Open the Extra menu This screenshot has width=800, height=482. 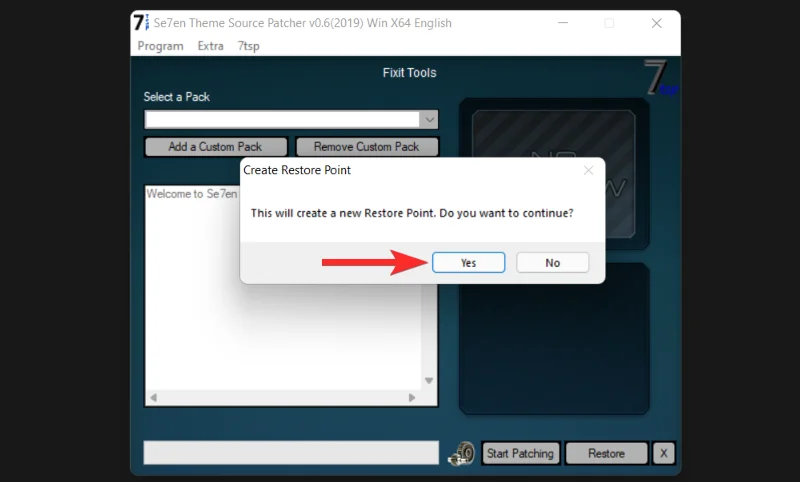pyautogui.click(x=210, y=46)
